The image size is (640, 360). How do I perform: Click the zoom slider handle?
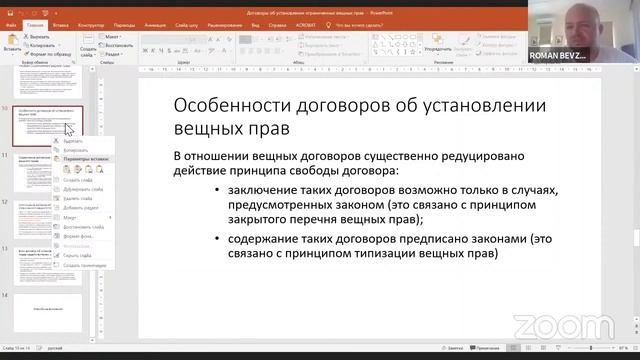(591, 348)
